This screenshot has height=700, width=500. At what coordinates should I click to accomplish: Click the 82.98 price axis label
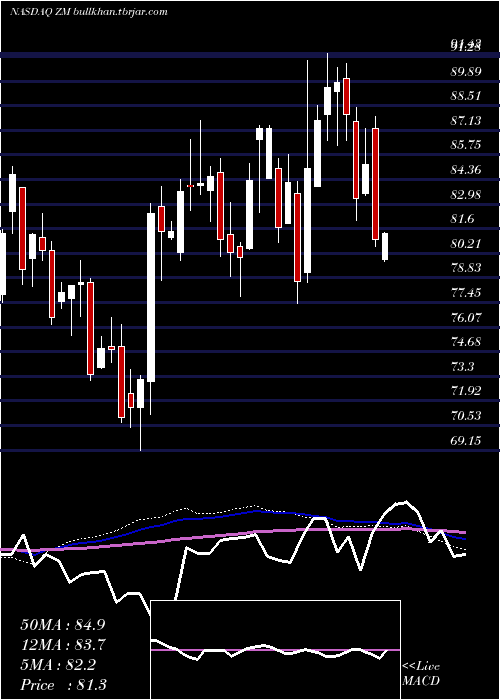(466, 195)
